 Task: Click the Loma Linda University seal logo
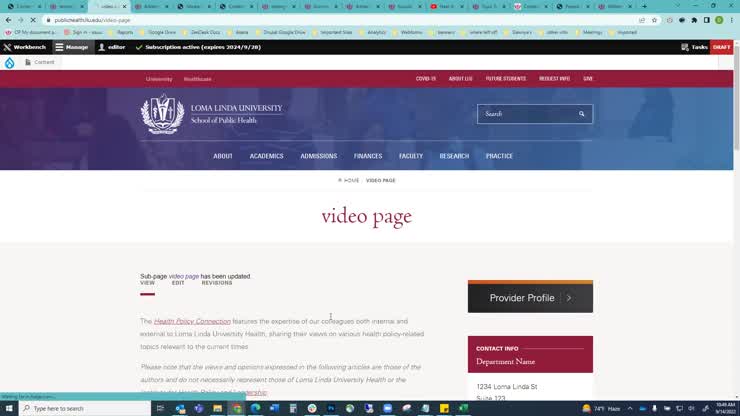click(x=161, y=114)
